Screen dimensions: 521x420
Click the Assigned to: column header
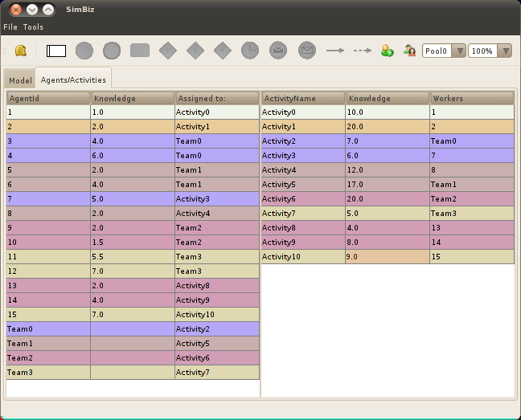point(217,98)
